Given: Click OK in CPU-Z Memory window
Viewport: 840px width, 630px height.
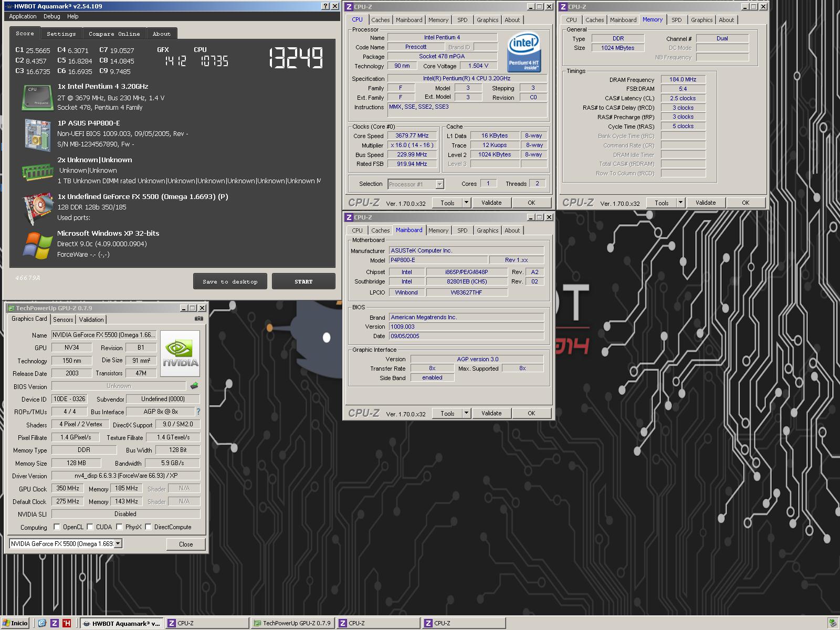Looking at the screenshot, I should [745, 203].
